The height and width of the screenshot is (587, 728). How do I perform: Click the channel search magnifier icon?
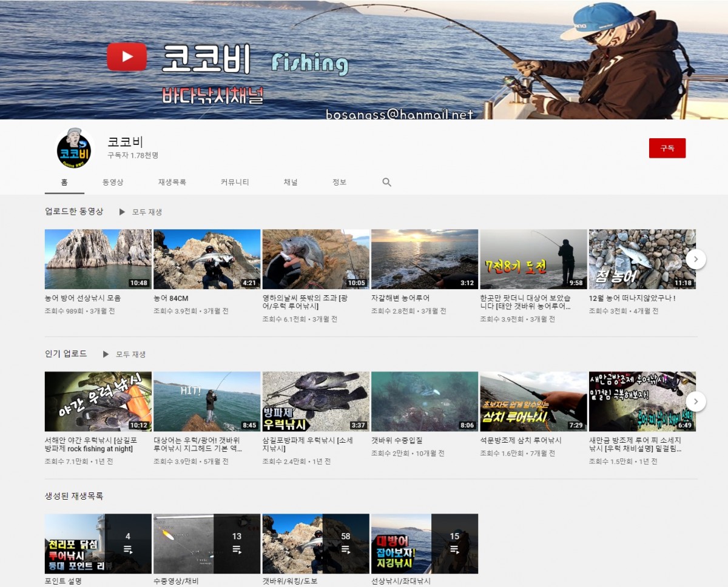pyautogui.click(x=386, y=182)
